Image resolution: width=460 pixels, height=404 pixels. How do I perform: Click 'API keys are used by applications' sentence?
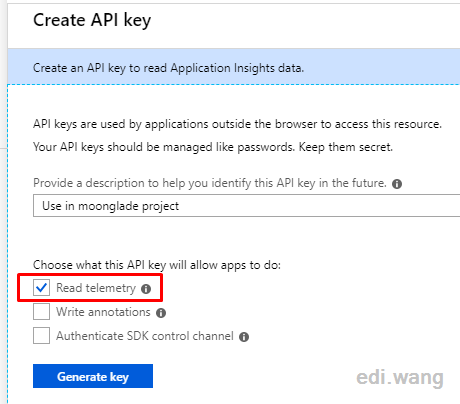[237, 124]
